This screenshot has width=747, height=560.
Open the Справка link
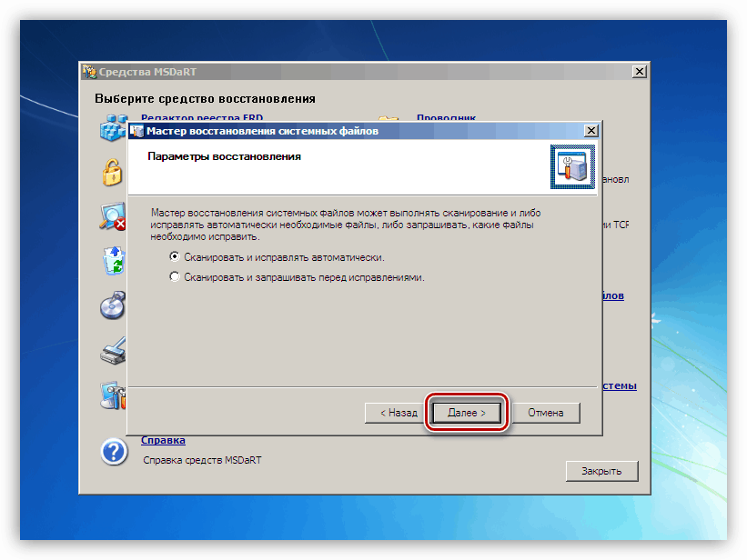[163, 441]
